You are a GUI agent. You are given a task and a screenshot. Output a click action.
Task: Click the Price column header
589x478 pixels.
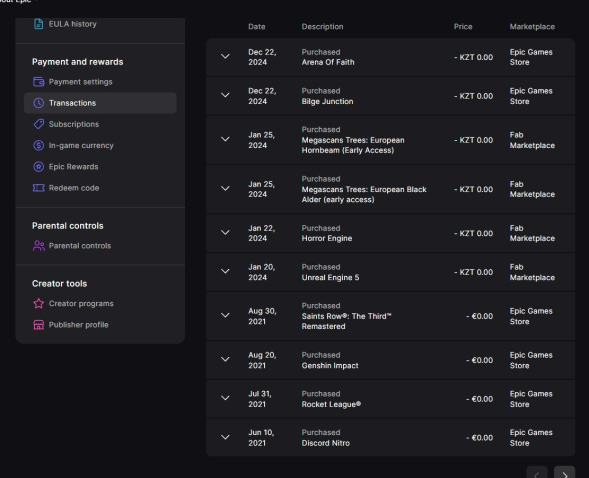(x=463, y=27)
